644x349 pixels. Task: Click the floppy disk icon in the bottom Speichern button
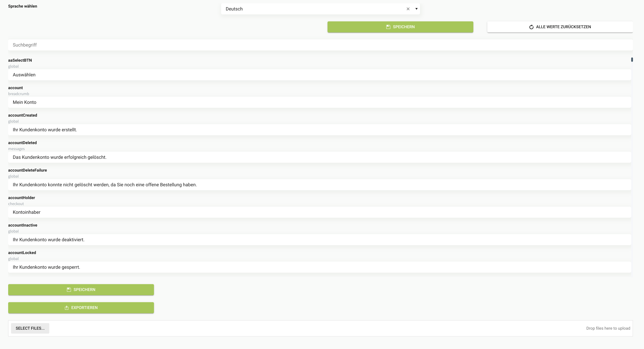pos(69,290)
